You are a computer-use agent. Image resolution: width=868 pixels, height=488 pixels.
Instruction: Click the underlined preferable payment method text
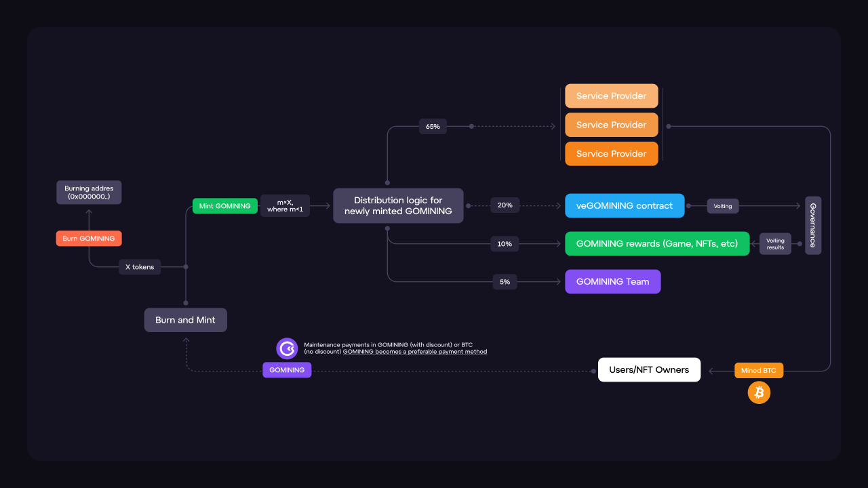point(415,352)
